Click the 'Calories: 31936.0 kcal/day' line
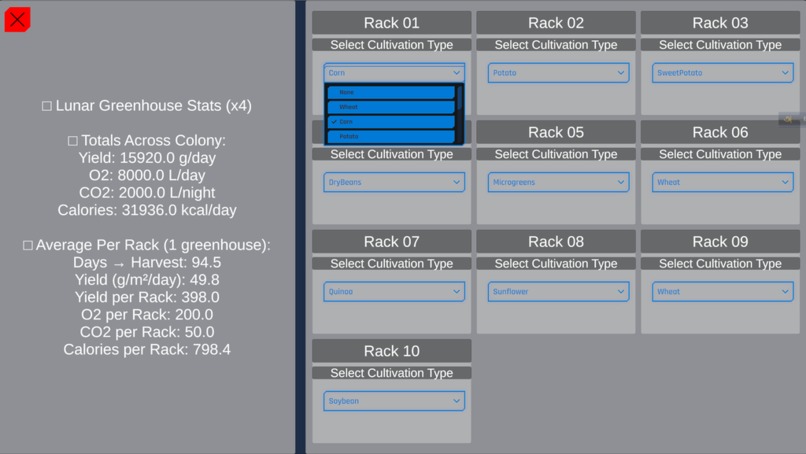Image resolution: width=806 pixels, height=454 pixels. pyautogui.click(x=147, y=210)
